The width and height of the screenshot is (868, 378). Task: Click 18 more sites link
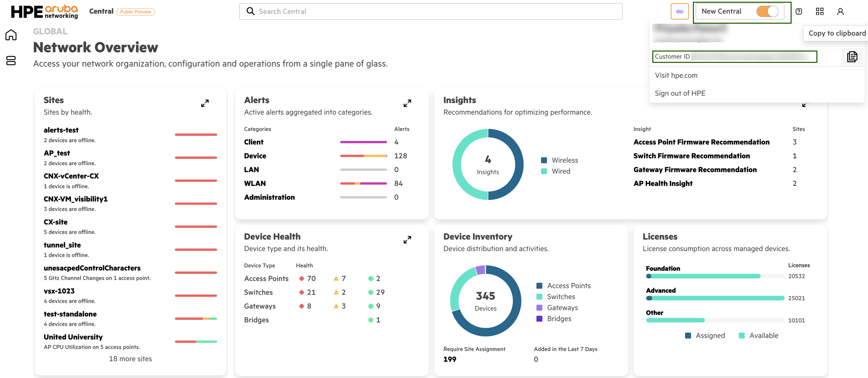coord(130,359)
